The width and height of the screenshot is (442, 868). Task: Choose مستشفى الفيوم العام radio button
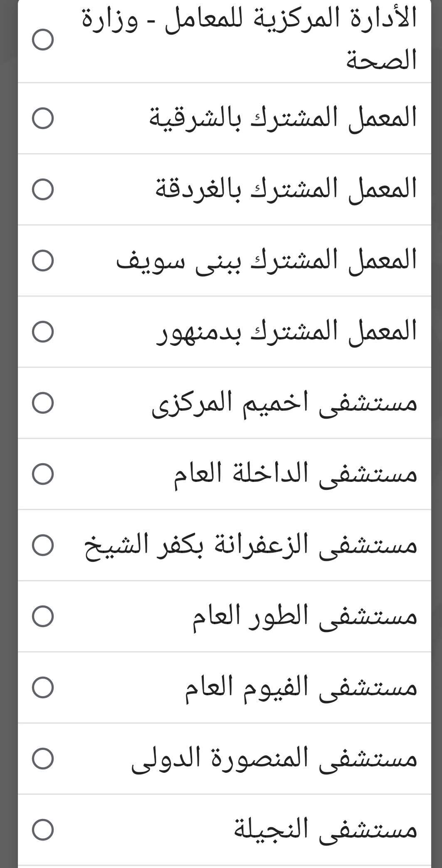(43, 687)
